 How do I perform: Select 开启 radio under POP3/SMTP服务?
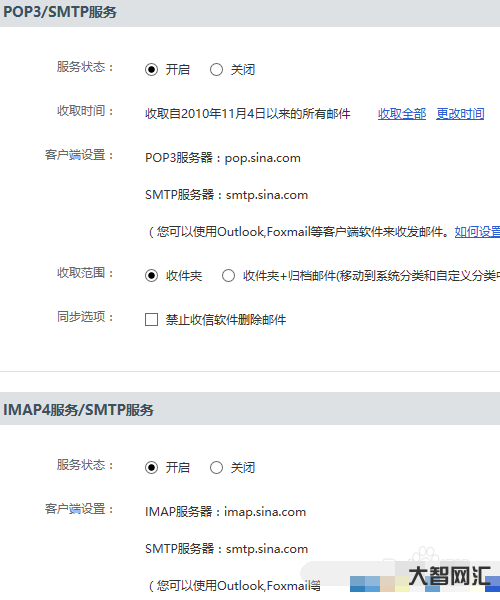pos(151,70)
